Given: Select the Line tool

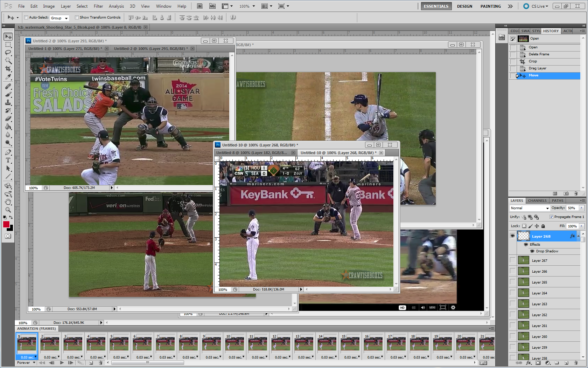Looking at the screenshot, I should pos(8,176).
